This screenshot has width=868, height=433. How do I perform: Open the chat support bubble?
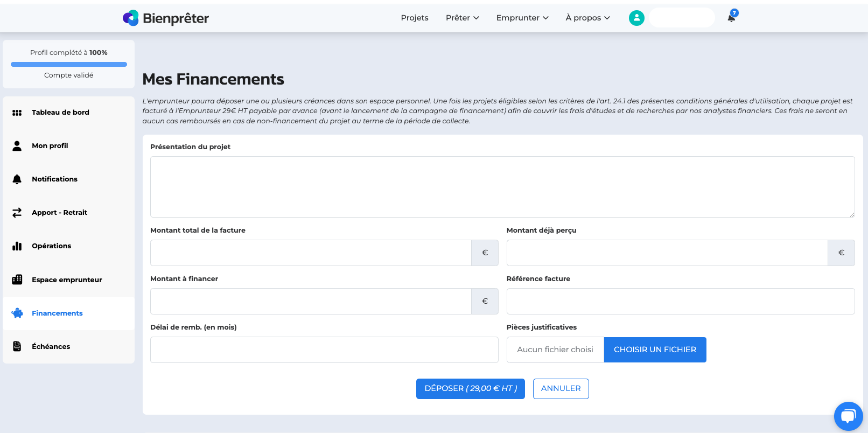click(848, 416)
